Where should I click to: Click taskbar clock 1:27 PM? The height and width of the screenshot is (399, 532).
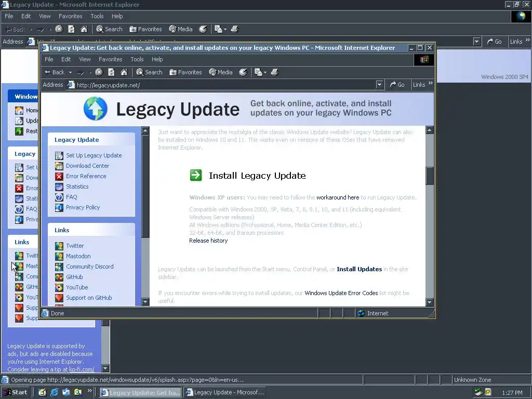[x=512, y=393]
